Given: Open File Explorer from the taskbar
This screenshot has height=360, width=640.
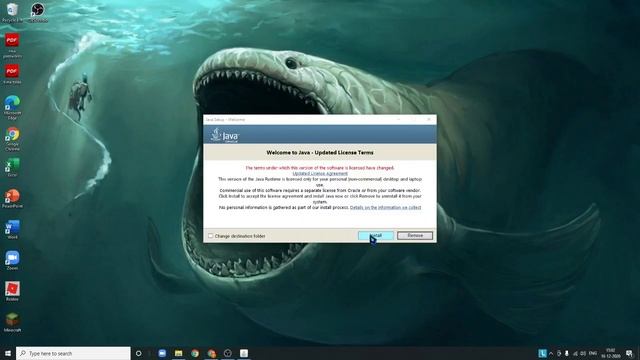Looking at the screenshot, I should [178, 353].
